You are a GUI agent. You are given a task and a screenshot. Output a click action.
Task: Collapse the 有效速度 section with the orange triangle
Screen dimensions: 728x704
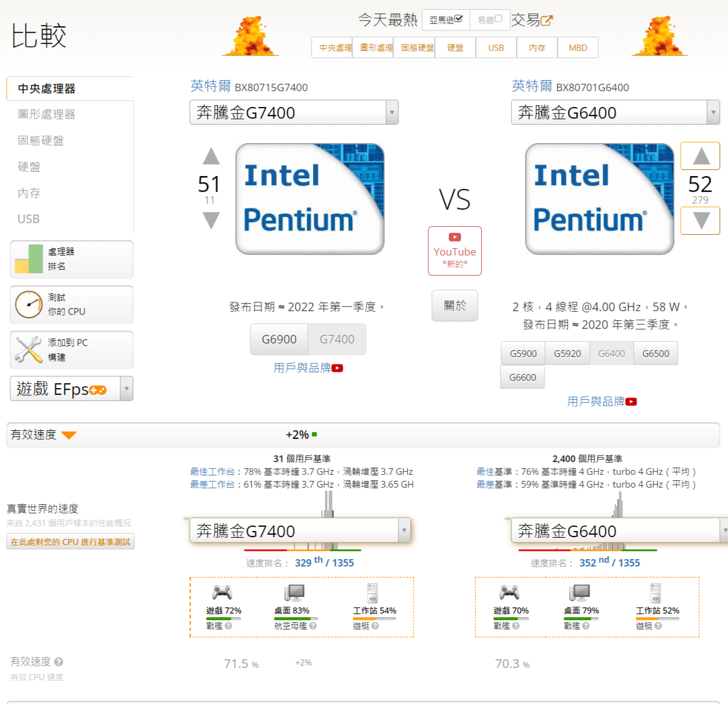tap(68, 435)
